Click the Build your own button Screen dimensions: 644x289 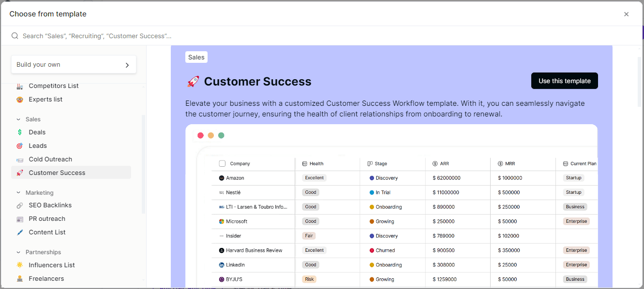(74, 64)
